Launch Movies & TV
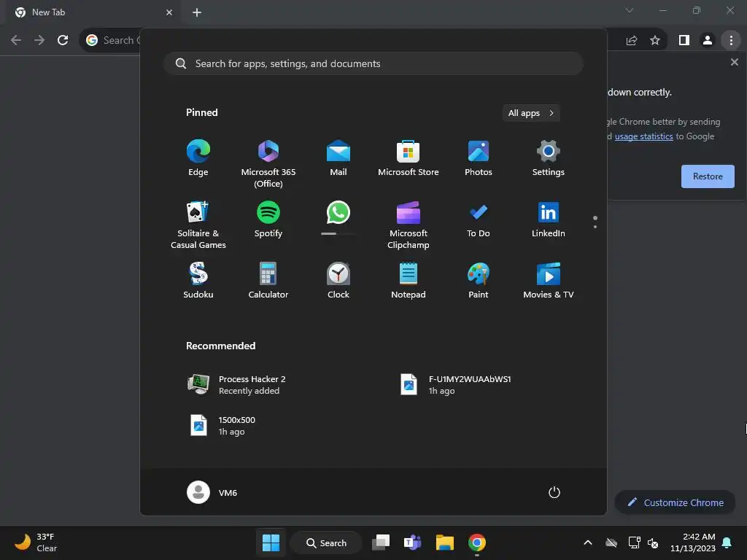This screenshot has width=747, height=560. [549, 281]
